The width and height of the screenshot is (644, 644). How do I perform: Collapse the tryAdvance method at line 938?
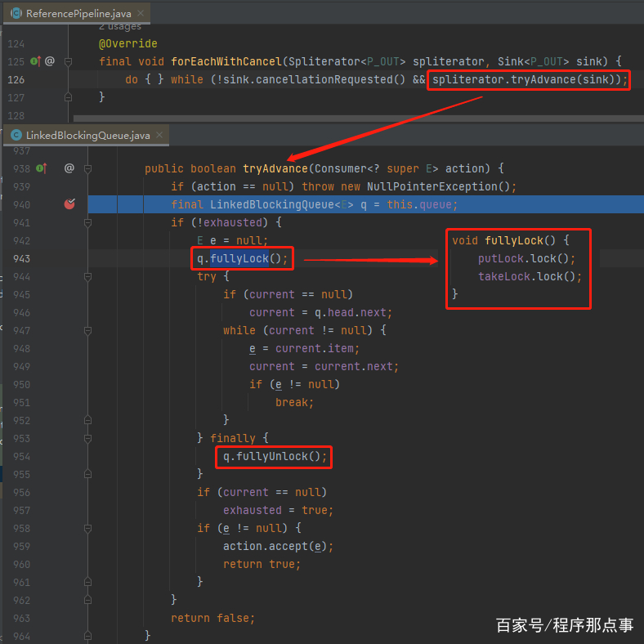pos(87,168)
